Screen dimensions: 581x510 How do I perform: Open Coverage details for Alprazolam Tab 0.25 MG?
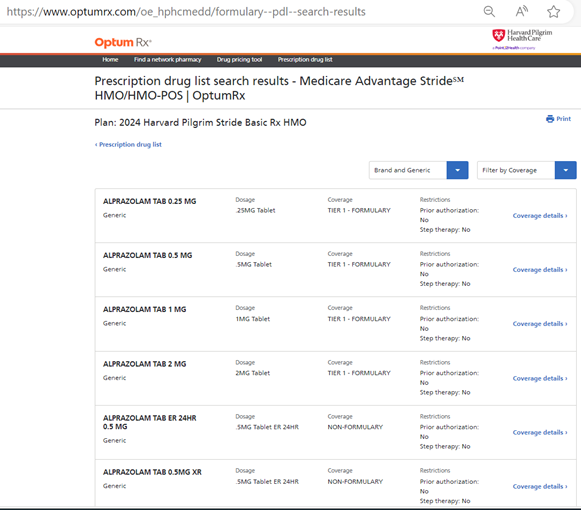[540, 216]
